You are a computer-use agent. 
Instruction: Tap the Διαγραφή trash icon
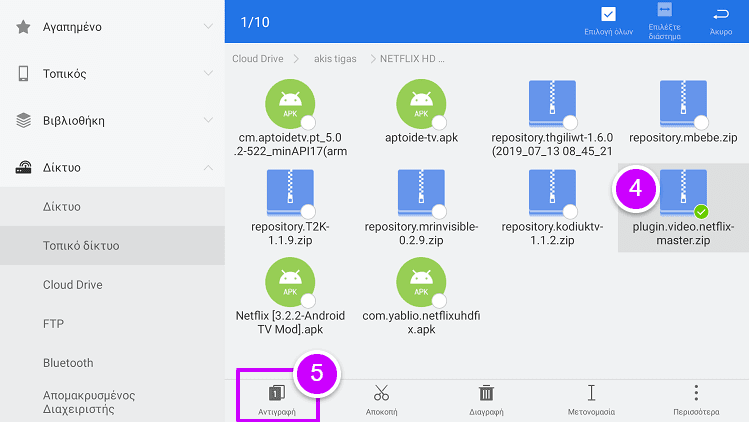[x=486, y=393]
